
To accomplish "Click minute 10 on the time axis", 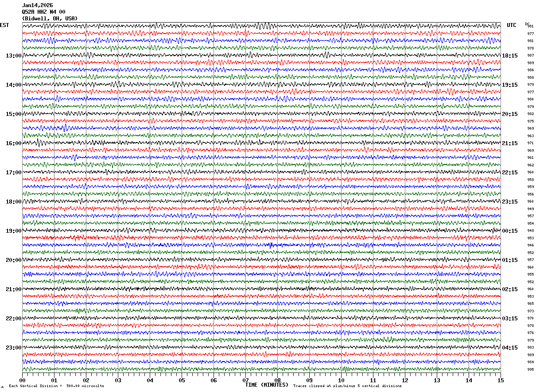I will pos(341,380).
